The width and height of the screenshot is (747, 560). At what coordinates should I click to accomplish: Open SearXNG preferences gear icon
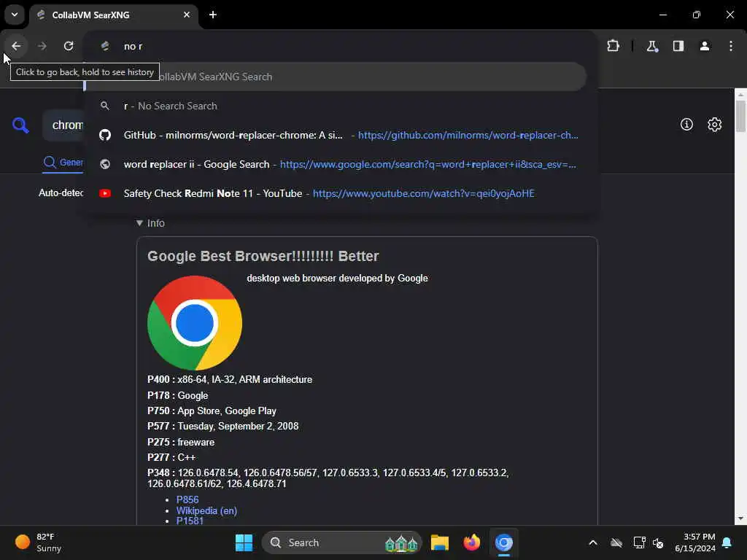point(715,124)
